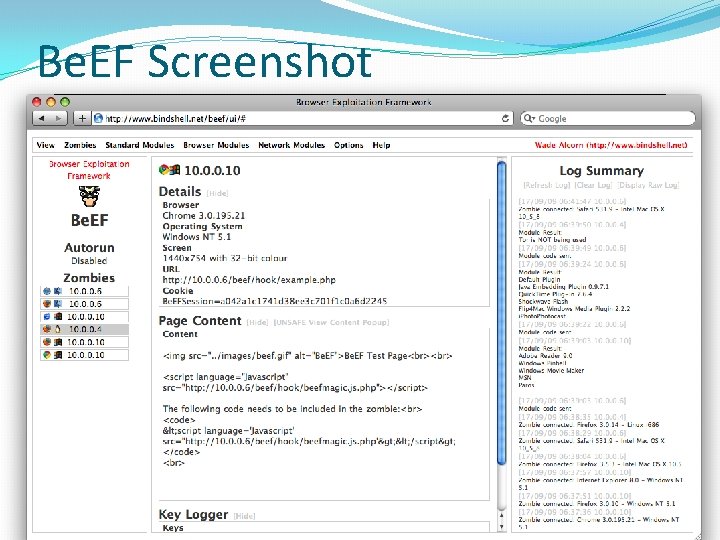Viewport: 720px width, 540px height.
Task: Click the Chrome icon beside the 10.0.0.10 heading
Action: 163,170
